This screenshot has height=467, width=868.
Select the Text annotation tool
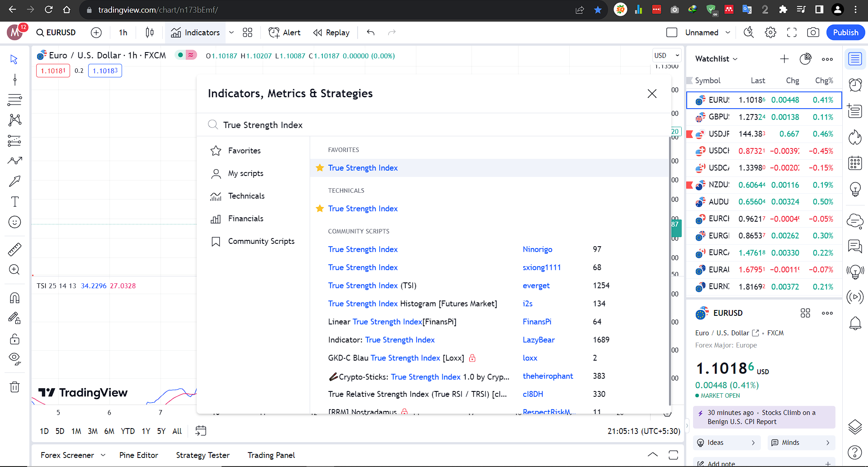point(14,201)
